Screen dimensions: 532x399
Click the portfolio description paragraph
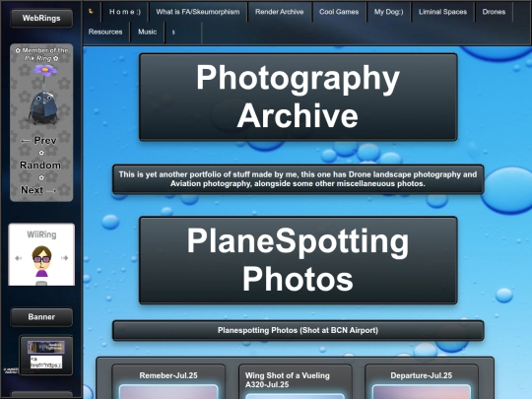coord(298,179)
